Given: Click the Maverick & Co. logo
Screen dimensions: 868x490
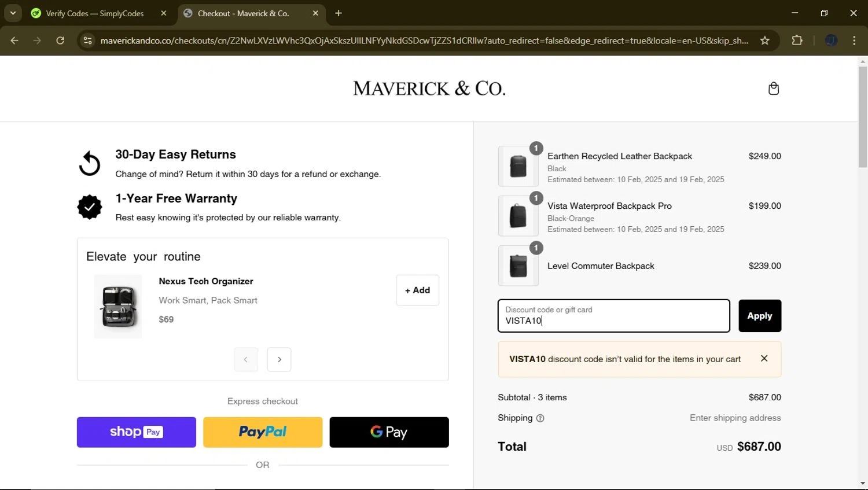Looking at the screenshot, I should 429,89.
